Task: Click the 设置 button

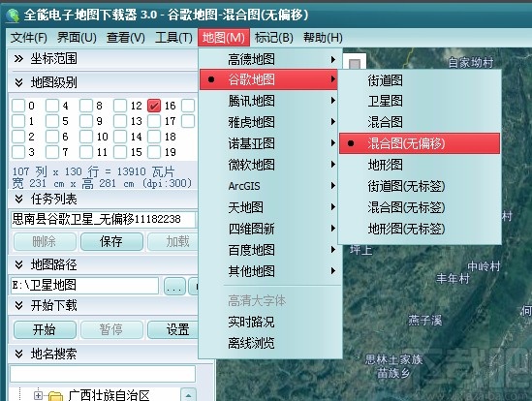Action: click(173, 329)
